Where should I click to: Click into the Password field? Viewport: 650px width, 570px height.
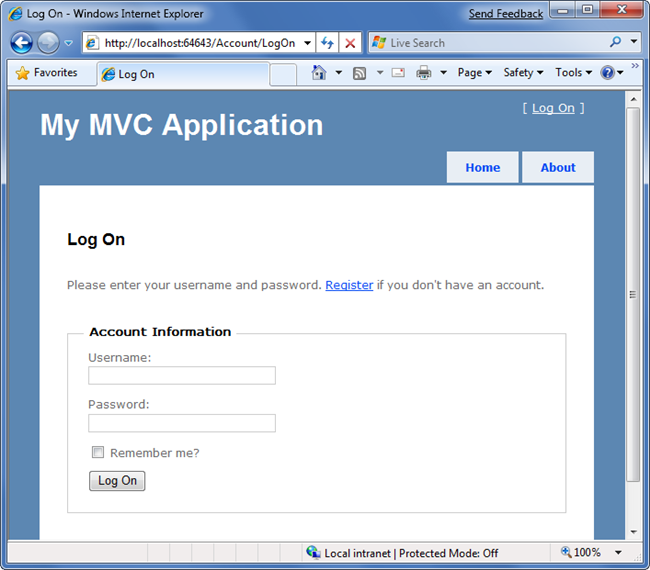pyautogui.click(x=182, y=423)
